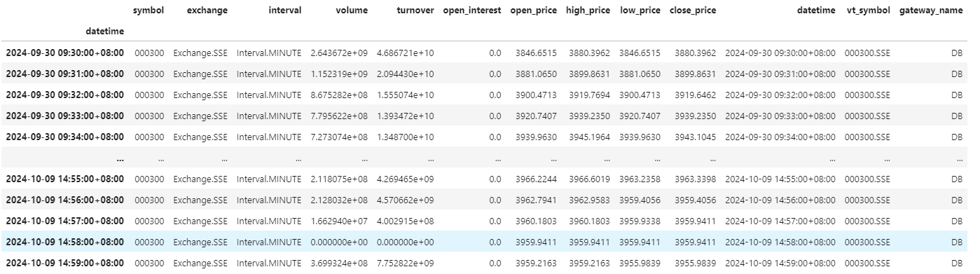
Task: Click turnover value 4.002915e+08
Action: pyautogui.click(x=406, y=221)
